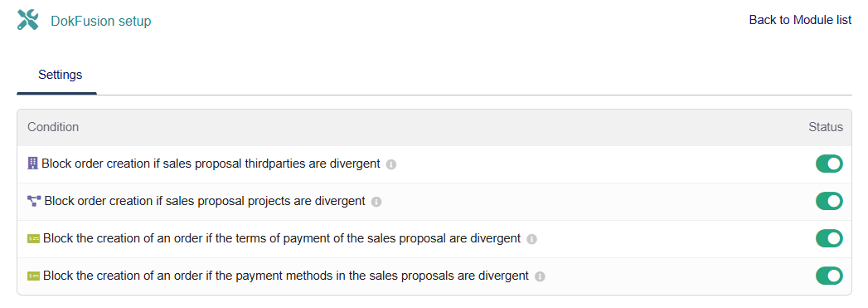Screen dimensions: 868x308
Task: Click the money icon beside payment methods condition
Action: 34,276
